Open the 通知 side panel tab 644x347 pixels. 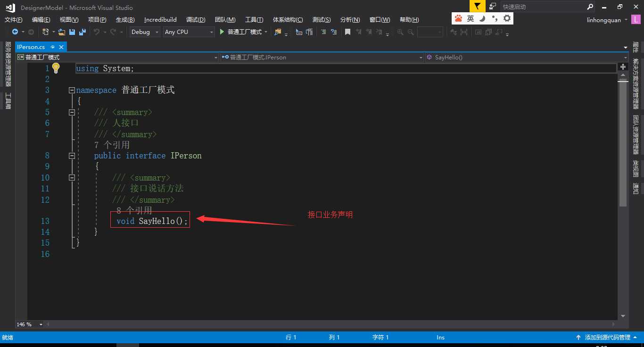click(x=636, y=189)
